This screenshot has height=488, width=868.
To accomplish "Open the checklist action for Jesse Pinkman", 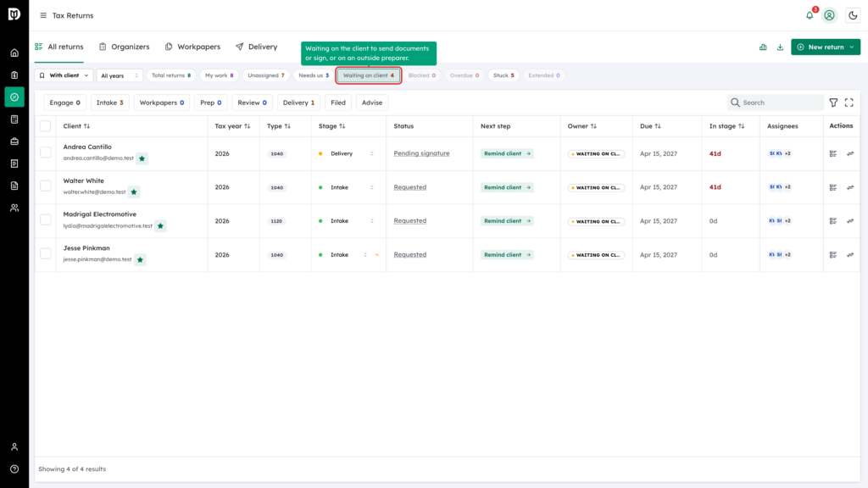I will pyautogui.click(x=833, y=255).
